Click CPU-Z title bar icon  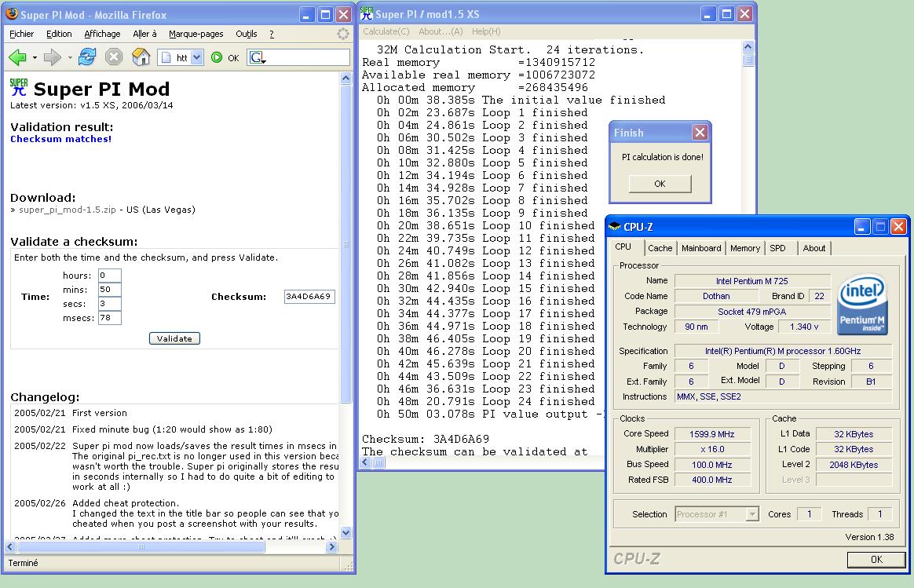614,227
